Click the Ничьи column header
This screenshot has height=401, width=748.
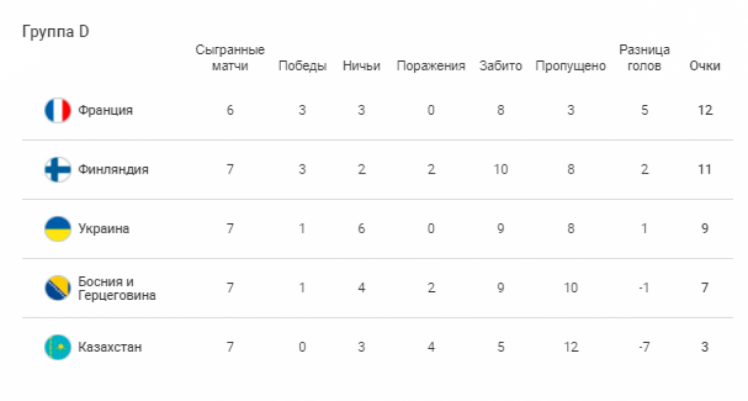361,66
